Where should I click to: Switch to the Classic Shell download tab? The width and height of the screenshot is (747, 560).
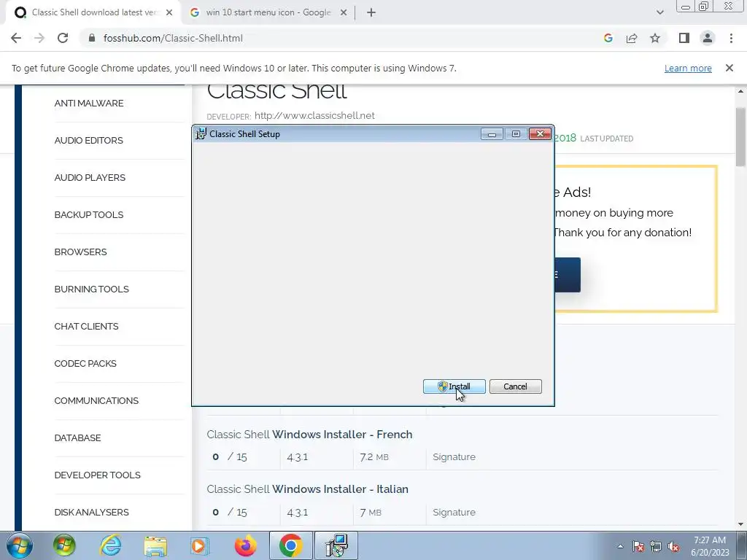[93, 12]
